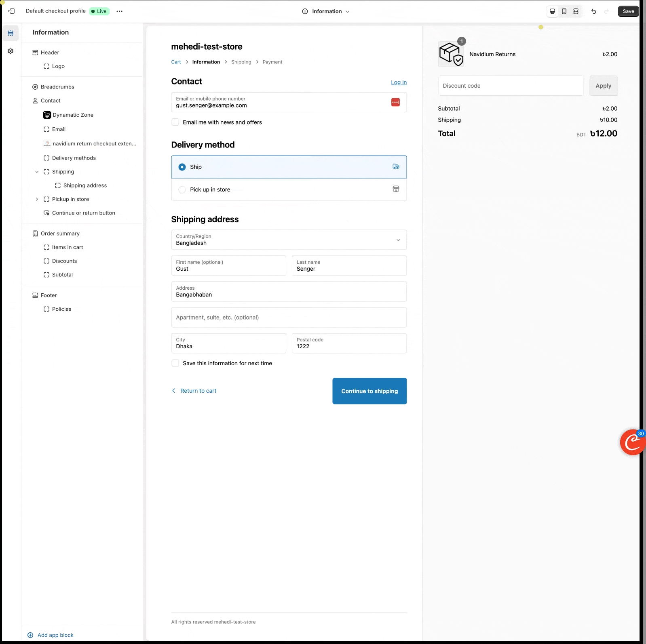Open the Information page selector at top
This screenshot has height=644, width=646.
(326, 11)
